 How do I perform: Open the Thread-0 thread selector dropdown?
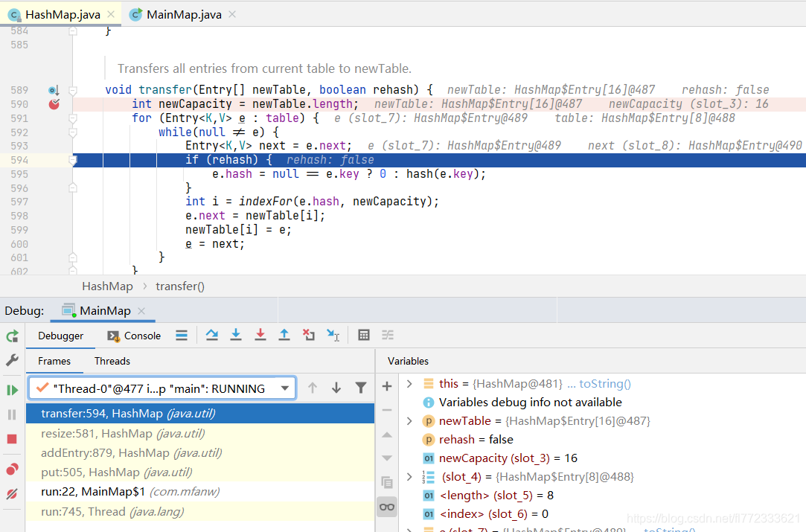pyautogui.click(x=162, y=388)
